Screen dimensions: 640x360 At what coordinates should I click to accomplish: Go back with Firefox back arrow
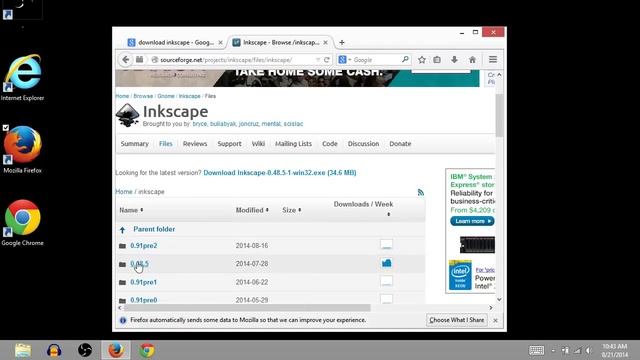(x=126, y=60)
